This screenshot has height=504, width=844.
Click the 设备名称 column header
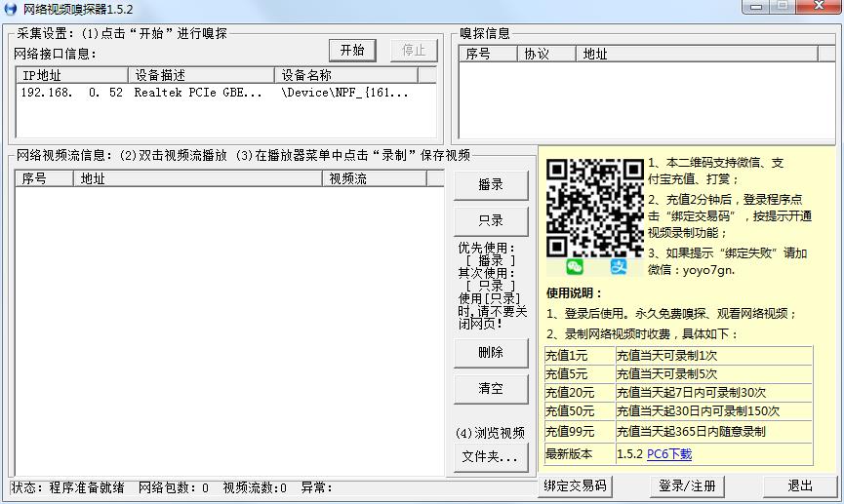346,75
